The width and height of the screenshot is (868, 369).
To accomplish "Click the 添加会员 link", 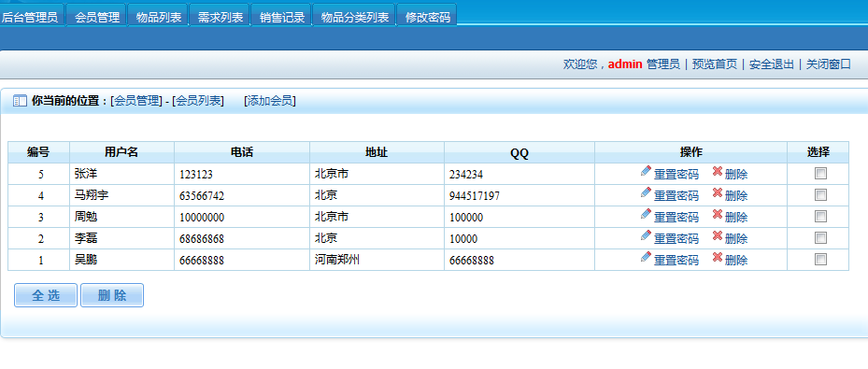I will (x=270, y=101).
